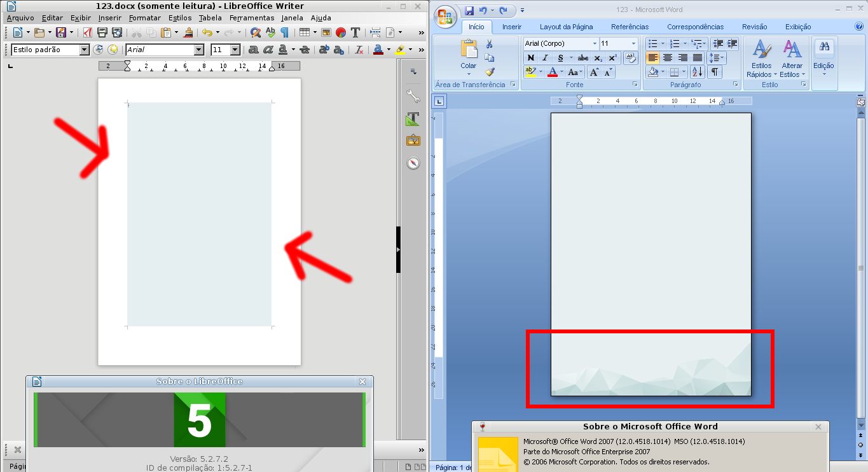This screenshot has width=868, height=472.
Task: Open Print Preview in LibreOffice Writer
Action: pyautogui.click(x=117, y=32)
